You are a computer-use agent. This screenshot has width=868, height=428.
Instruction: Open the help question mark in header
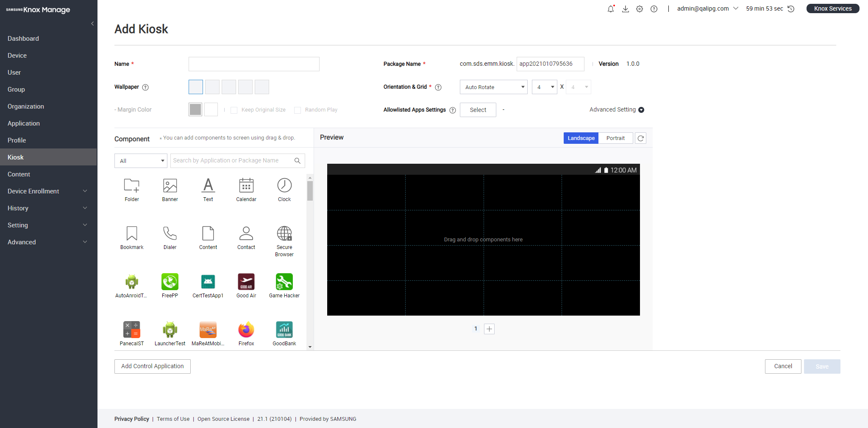[x=654, y=9]
